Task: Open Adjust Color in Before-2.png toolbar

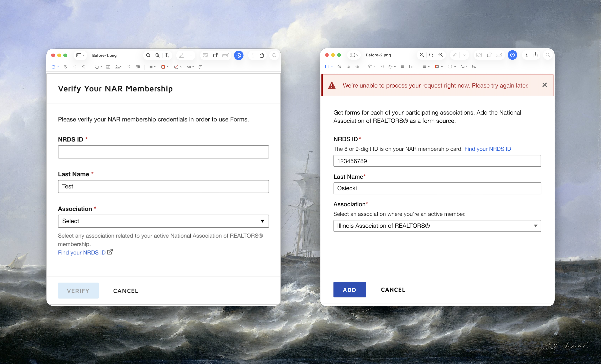Action: point(402,67)
